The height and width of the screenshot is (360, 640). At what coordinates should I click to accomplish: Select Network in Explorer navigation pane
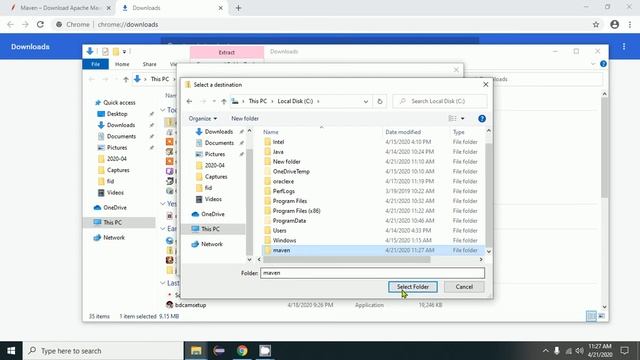pyautogui.click(x=114, y=238)
